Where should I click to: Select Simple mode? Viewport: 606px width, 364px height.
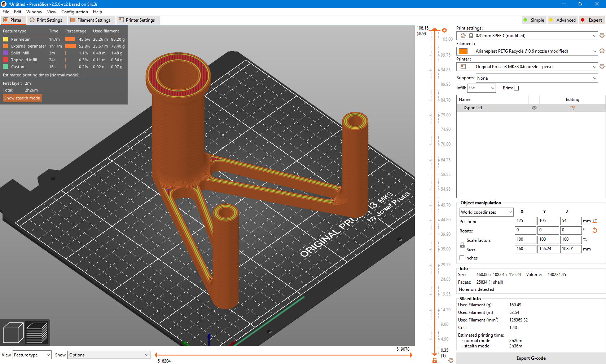click(x=534, y=20)
